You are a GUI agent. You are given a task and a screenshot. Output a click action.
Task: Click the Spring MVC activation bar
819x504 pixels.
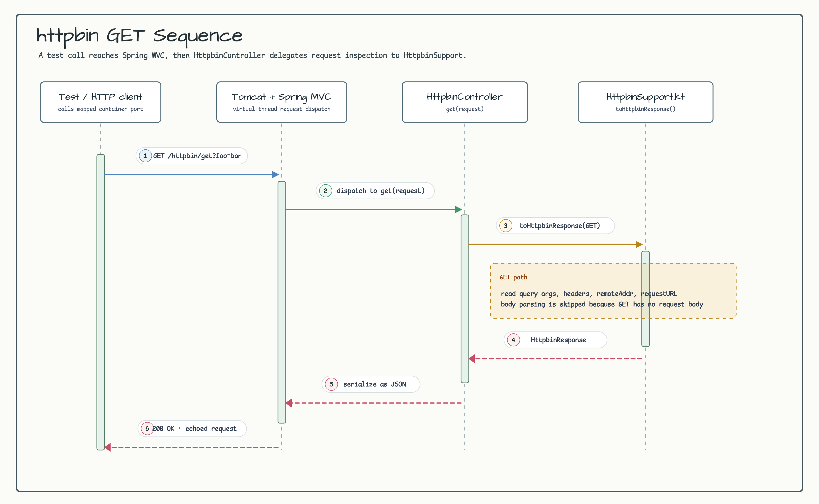point(282,302)
